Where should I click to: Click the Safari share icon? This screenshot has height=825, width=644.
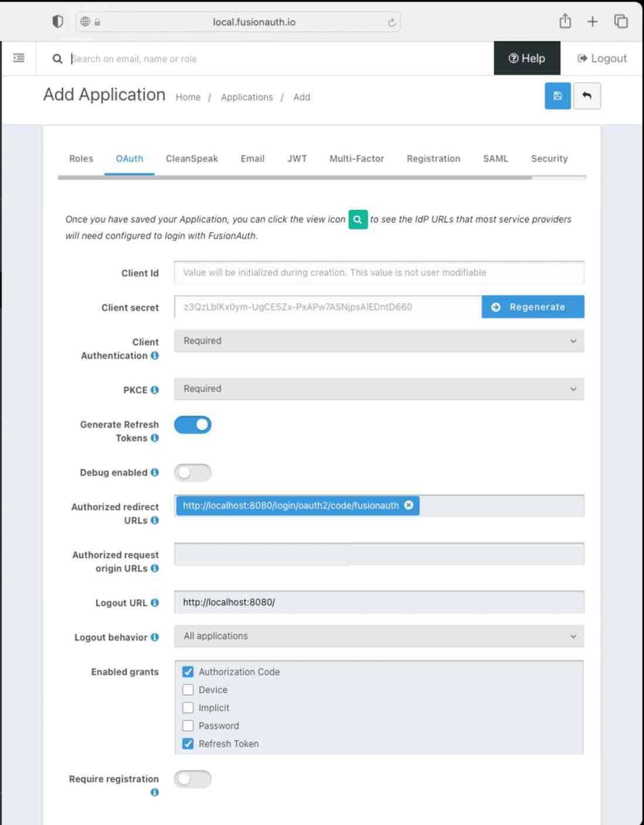[565, 22]
